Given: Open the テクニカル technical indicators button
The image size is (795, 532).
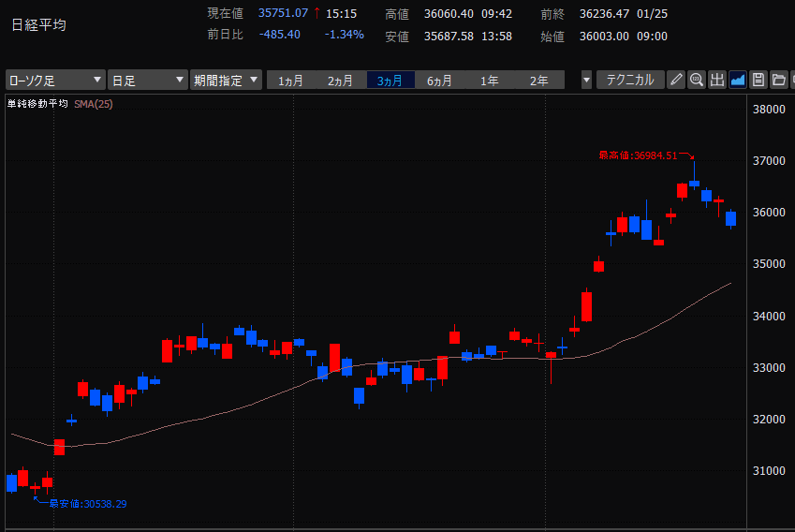Looking at the screenshot, I should 630,80.
